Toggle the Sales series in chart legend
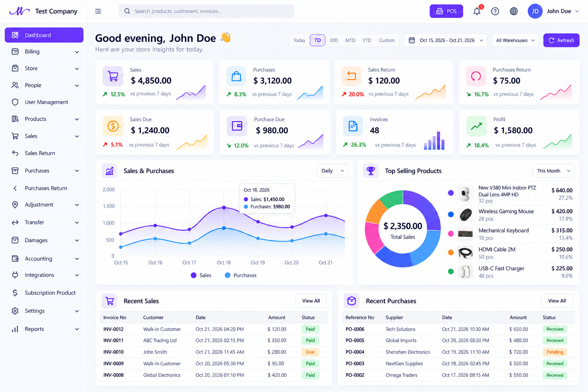The image size is (588, 392). tap(201, 275)
